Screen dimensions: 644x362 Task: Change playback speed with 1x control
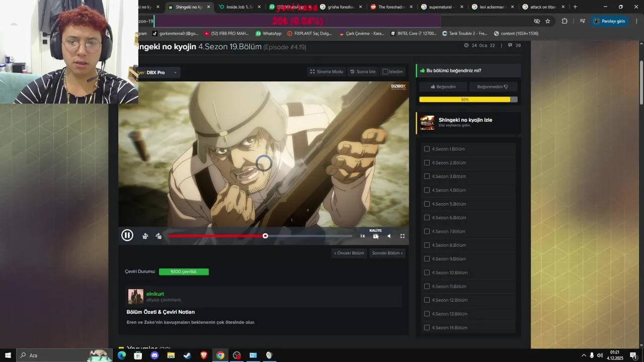[x=362, y=236]
